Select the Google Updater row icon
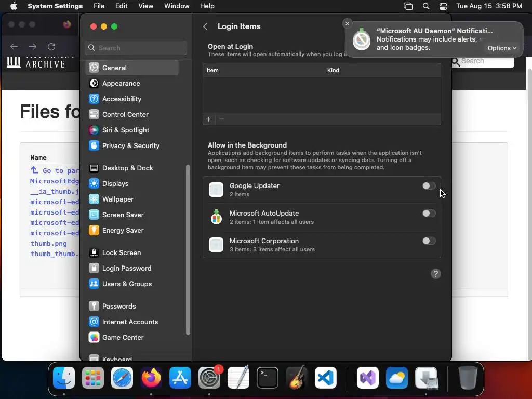 [216, 190]
